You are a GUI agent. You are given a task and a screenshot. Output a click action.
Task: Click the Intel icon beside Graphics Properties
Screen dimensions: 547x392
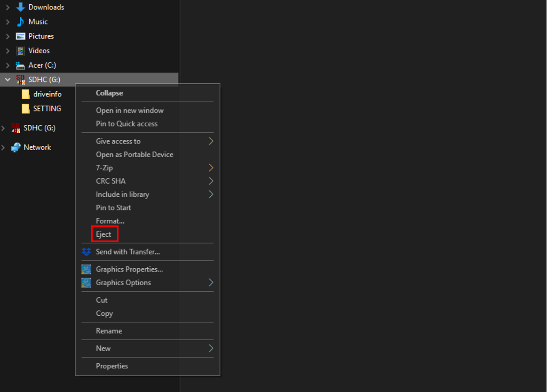pyautogui.click(x=86, y=269)
